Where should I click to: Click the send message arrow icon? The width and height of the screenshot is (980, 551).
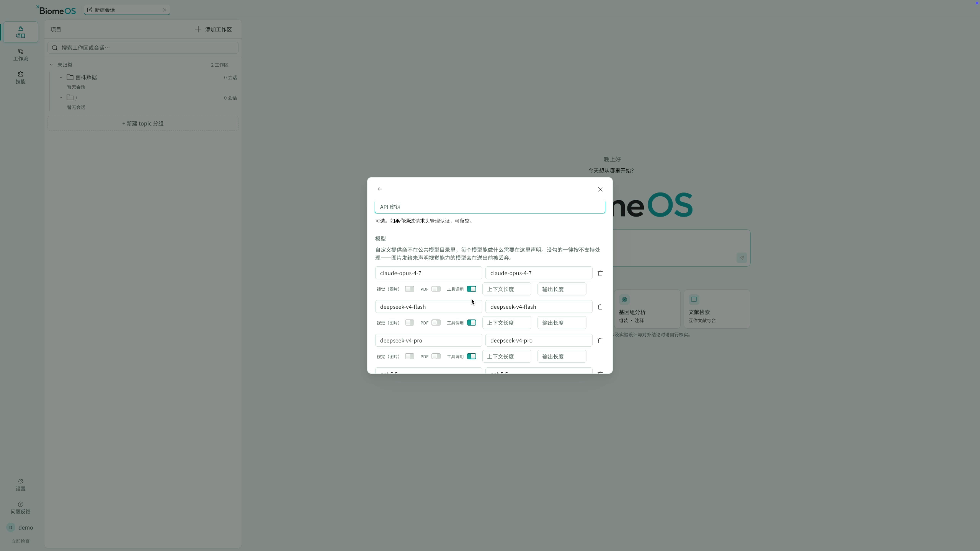pos(742,258)
